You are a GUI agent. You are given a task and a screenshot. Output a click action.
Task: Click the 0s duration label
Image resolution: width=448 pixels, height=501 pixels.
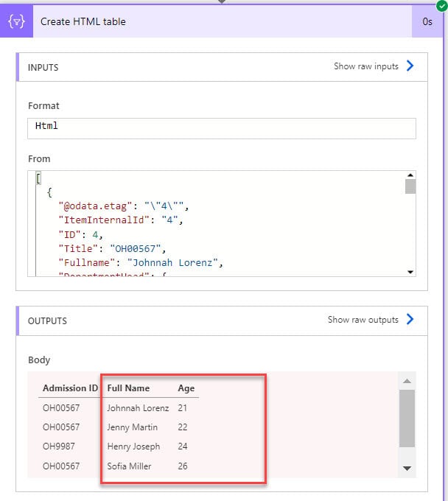427,21
